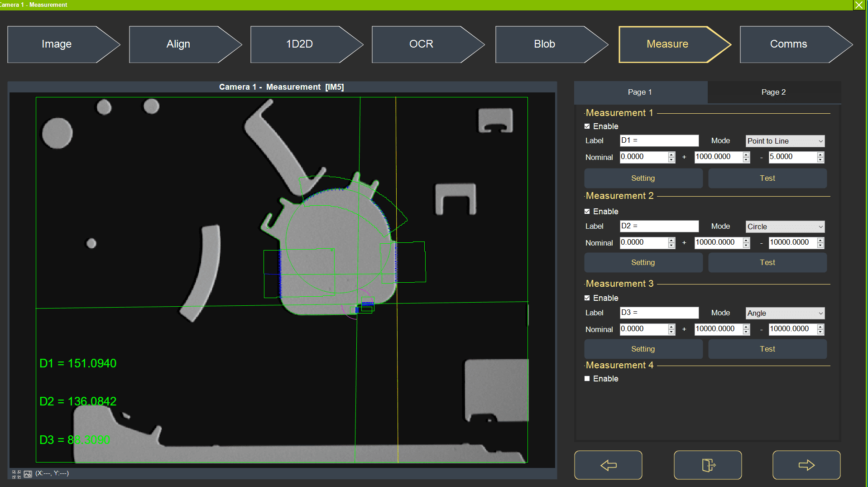Go to the previous step with the left arrow button
The width and height of the screenshot is (868, 487).
click(x=608, y=465)
